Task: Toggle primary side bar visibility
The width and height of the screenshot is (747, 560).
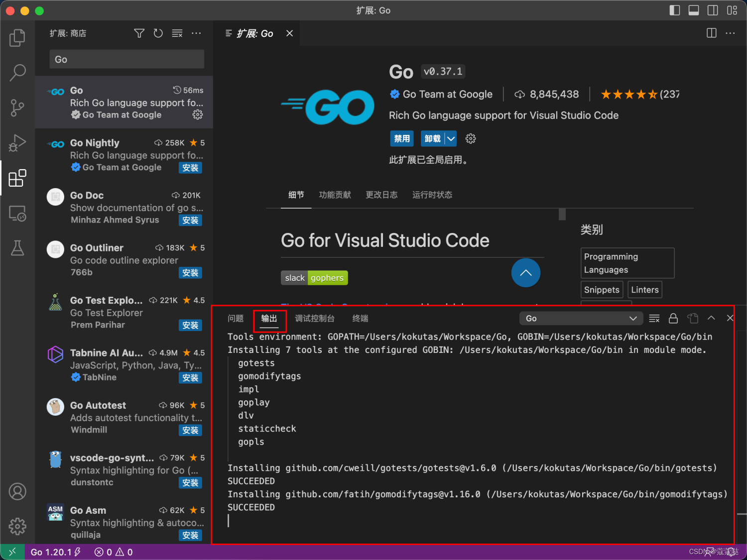Action: point(675,10)
